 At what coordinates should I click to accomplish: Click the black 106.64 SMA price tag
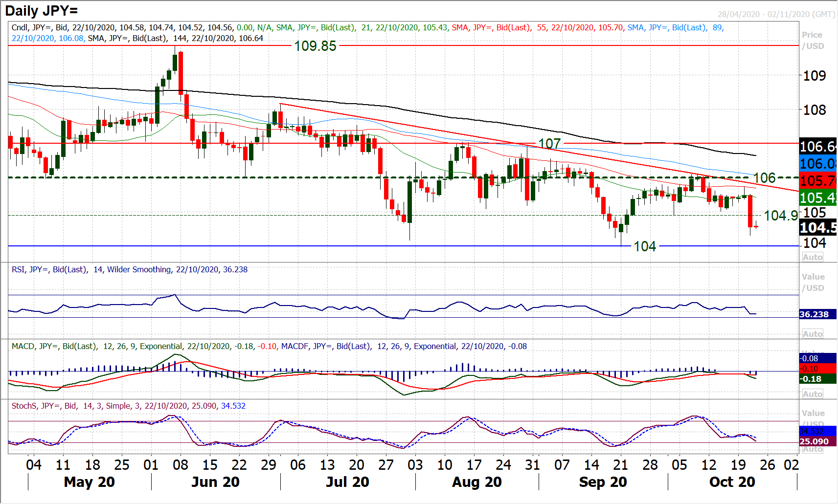[x=817, y=146]
